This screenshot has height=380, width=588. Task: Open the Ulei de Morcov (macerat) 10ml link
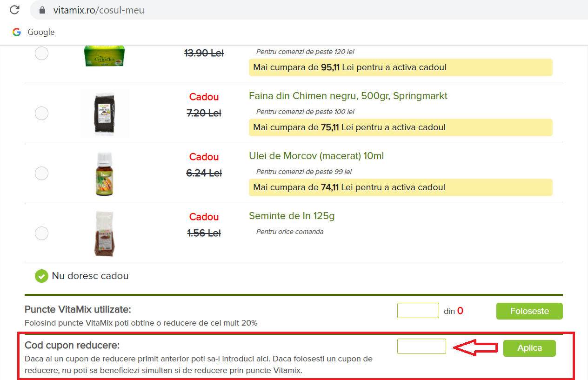316,156
